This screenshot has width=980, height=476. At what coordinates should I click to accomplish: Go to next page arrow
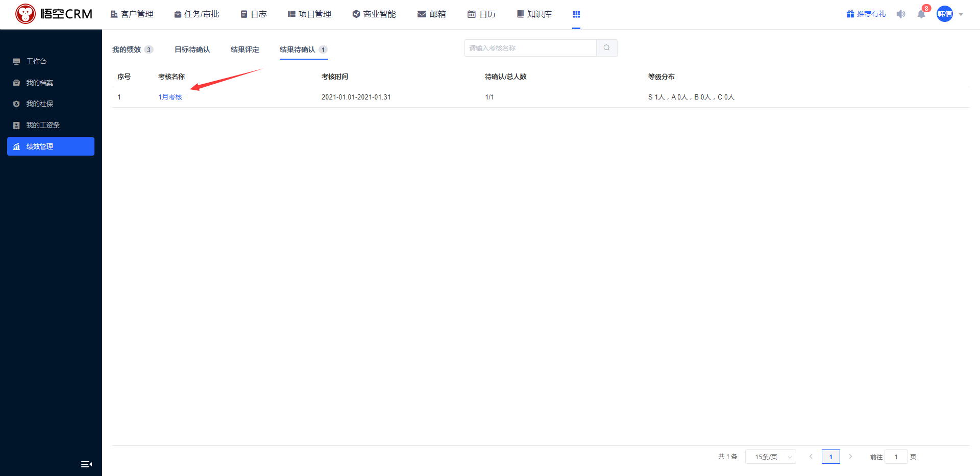coord(850,457)
